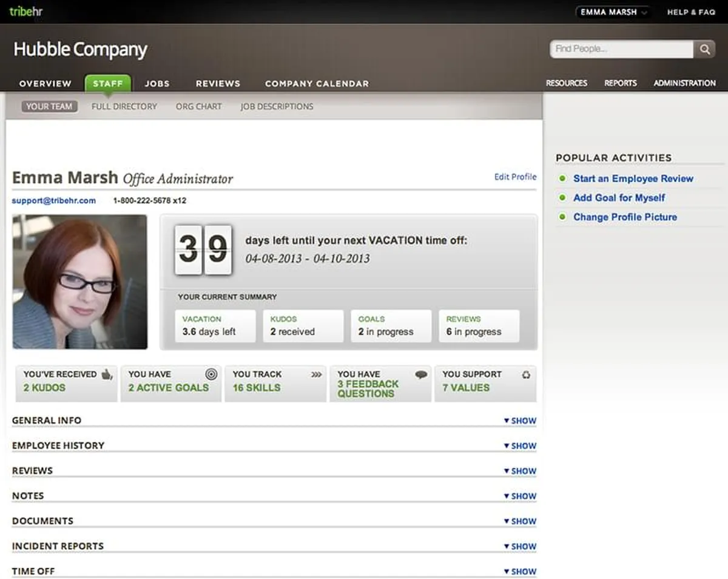Click the search magnifier icon
Screen dimensions: 728x579
tap(704, 50)
